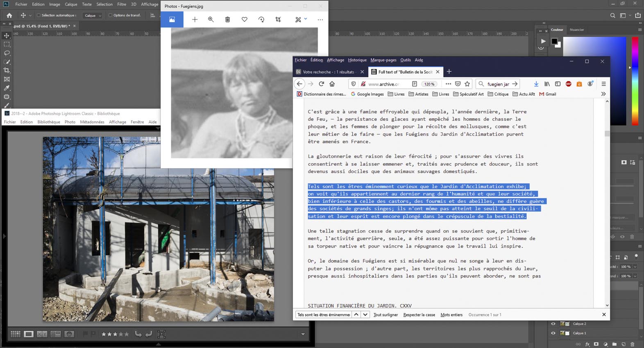Open the crop tool in Photos app
The width and height of the screenshot is (644, 348).
pos(278,20)
